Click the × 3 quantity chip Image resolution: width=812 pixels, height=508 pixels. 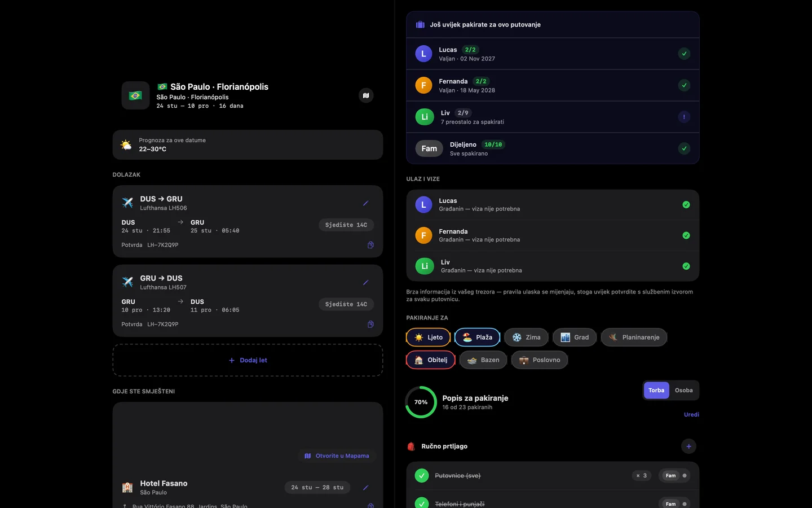click(x=642, y=476)
